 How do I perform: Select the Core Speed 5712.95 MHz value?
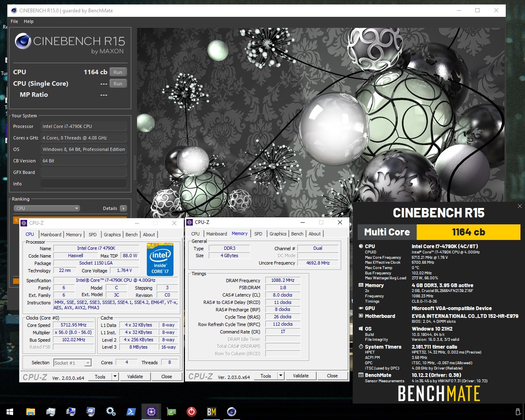[74, 325]
